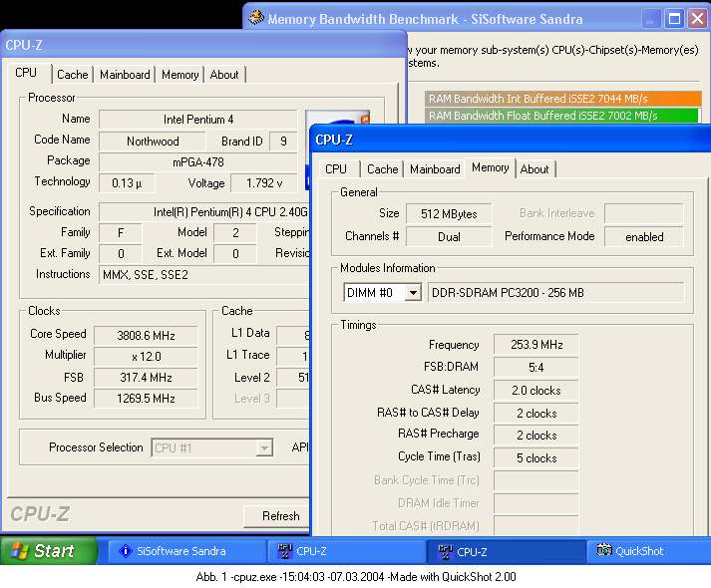
Task: Click the Family value F
Action: [x=121, y=233]
